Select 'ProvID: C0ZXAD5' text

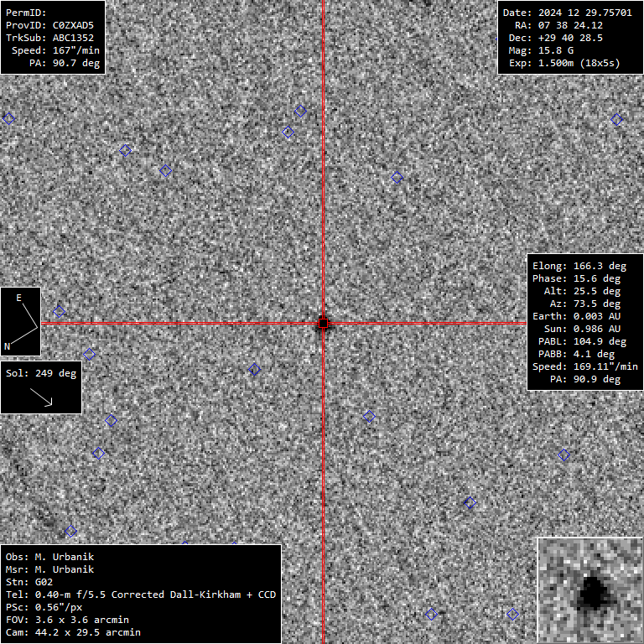49,25
